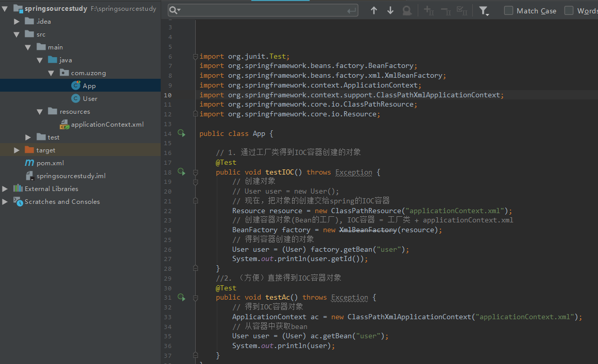Expand the target folder

[x=16, y=150]
